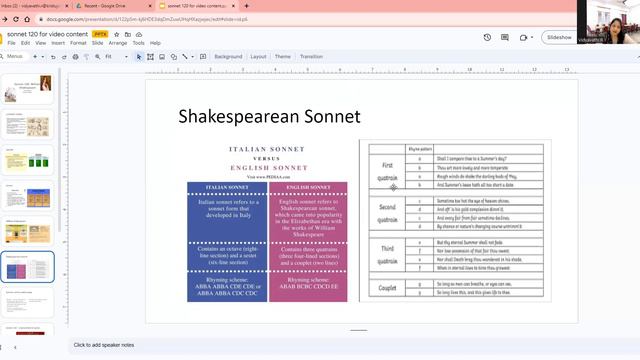
Task: Select the highlighted Shakespearean Sonnet thumbnail
Action: click(28, 267)
